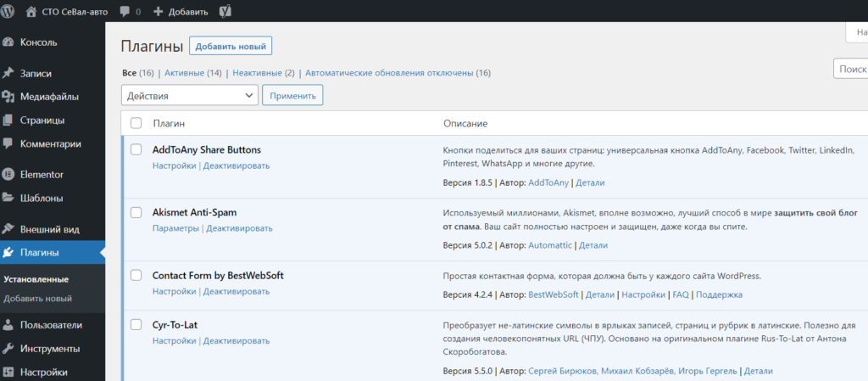
Task: Filter by Автоматические обновления отключены
Action: pos(389,73)
